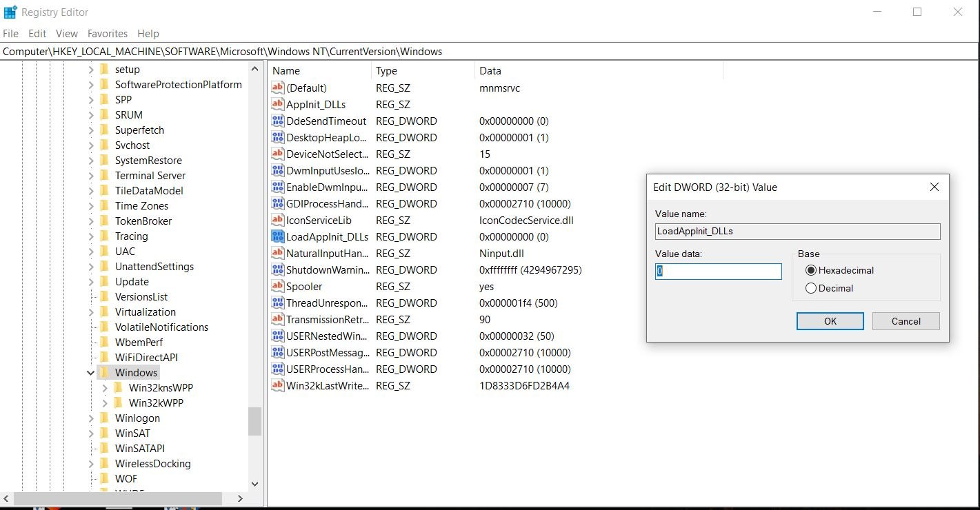
Task: Click the DWORD icon beside LoadAppInit_DLLs
Action: 278,236
